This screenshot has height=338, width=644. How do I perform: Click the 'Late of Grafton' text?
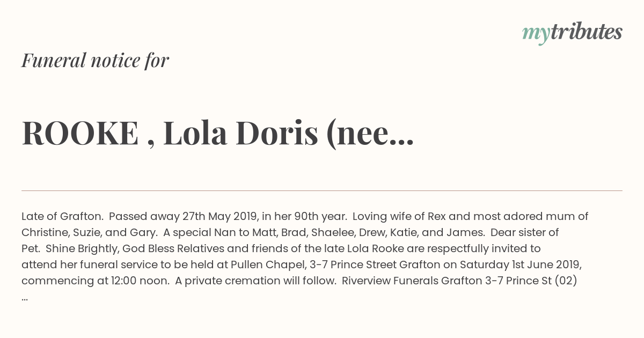(62, 216)
